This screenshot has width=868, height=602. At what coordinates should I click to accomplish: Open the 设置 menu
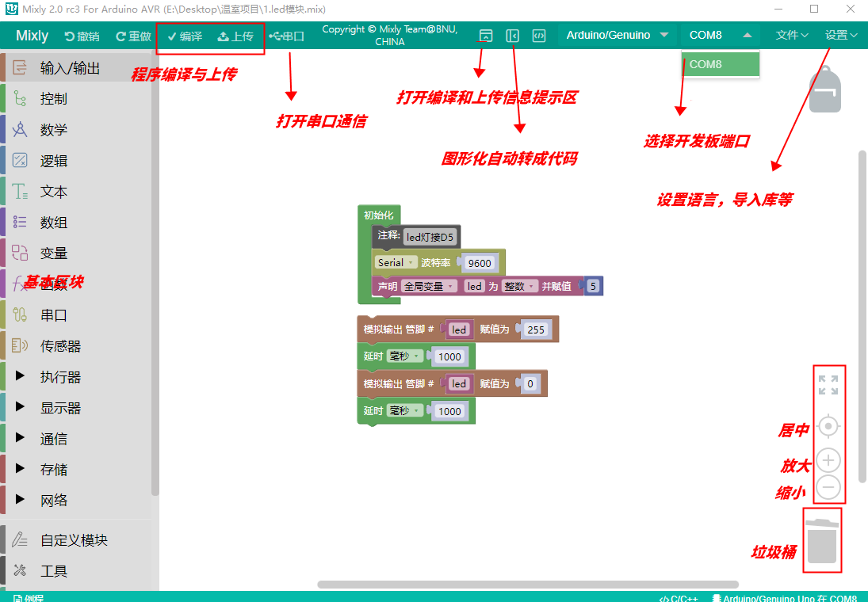(x=840, y=36)
